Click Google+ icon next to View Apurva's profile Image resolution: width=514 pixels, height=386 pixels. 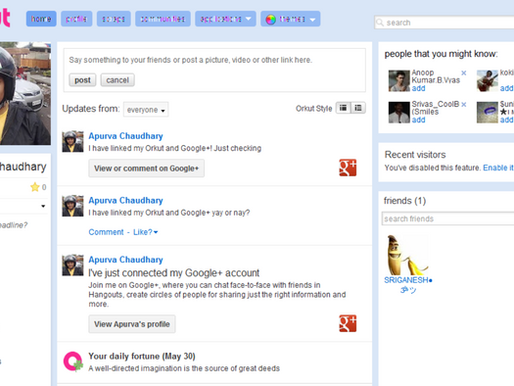pos(348,323)
